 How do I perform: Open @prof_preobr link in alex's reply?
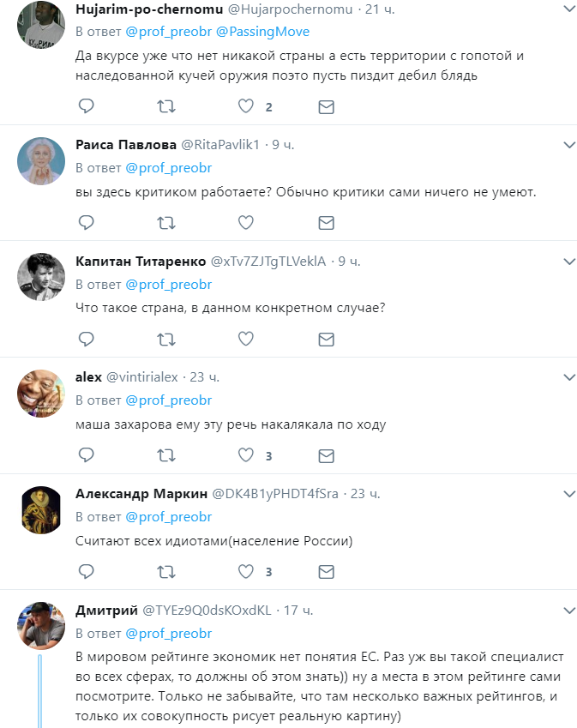click(169, 400)
